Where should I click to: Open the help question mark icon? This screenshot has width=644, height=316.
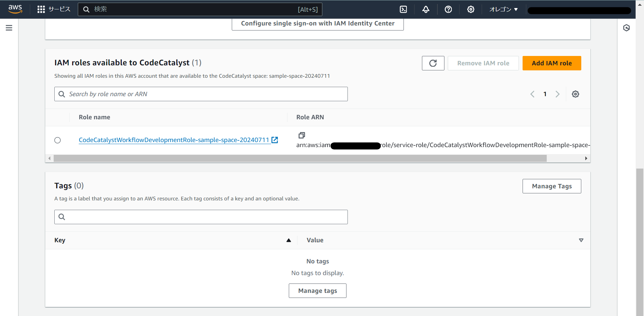click(448, 9)
